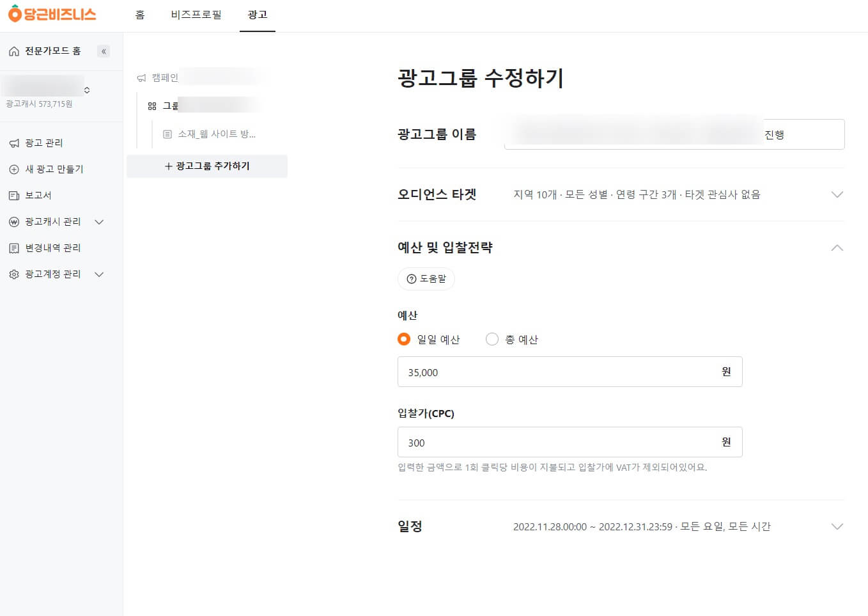Image resolution: width=868 pixels, height=616 pixels.
Task: Select the 총 예산 radio button
Action: point(492,339)
